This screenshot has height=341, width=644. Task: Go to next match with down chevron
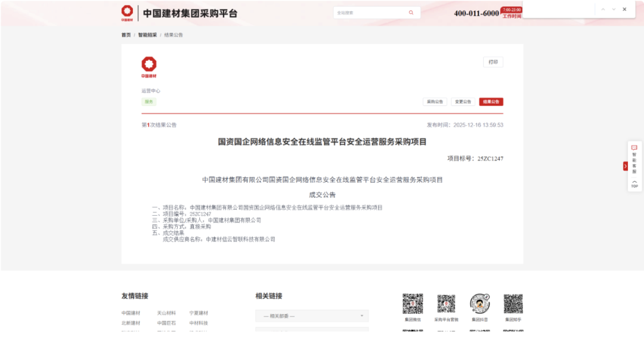614,10
